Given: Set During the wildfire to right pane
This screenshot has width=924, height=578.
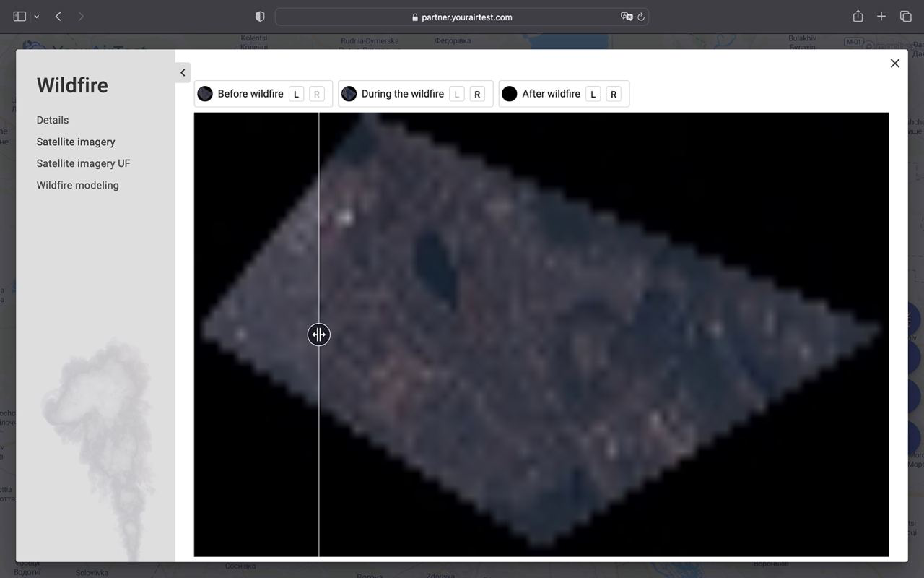Looking at the screenshot, I should 476,94.
